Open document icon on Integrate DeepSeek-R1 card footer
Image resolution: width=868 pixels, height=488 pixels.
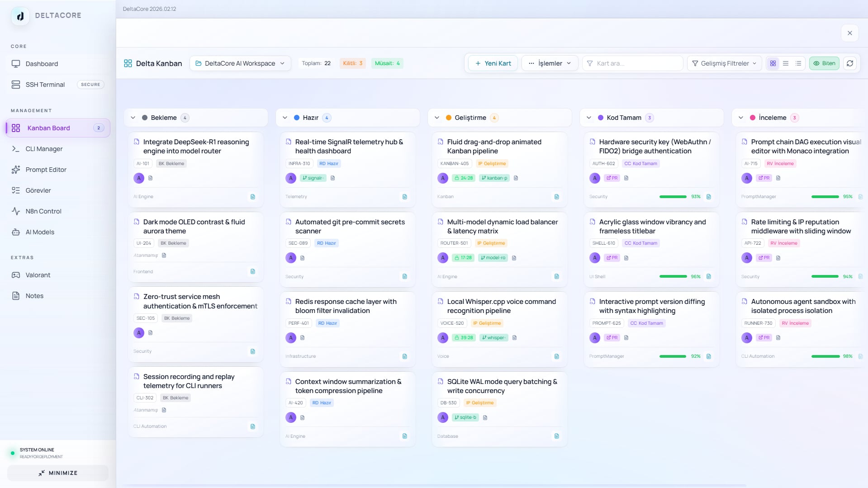253,197
